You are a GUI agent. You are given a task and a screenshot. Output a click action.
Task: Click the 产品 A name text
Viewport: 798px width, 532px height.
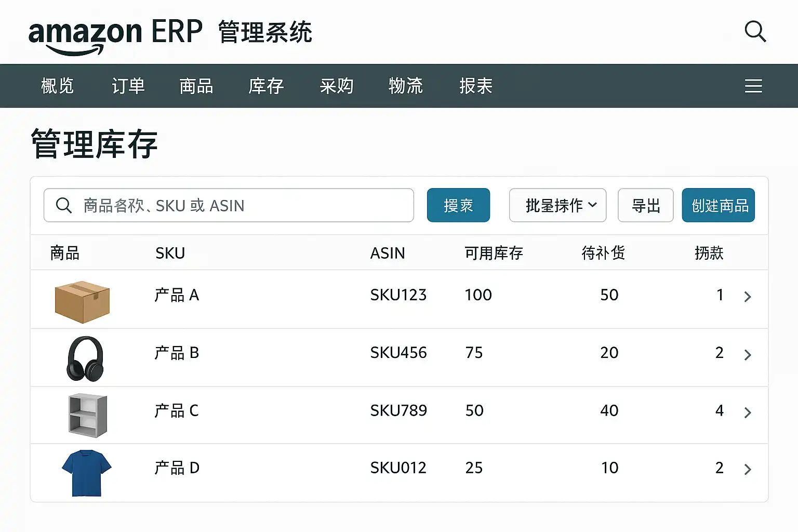click(177, 295)
